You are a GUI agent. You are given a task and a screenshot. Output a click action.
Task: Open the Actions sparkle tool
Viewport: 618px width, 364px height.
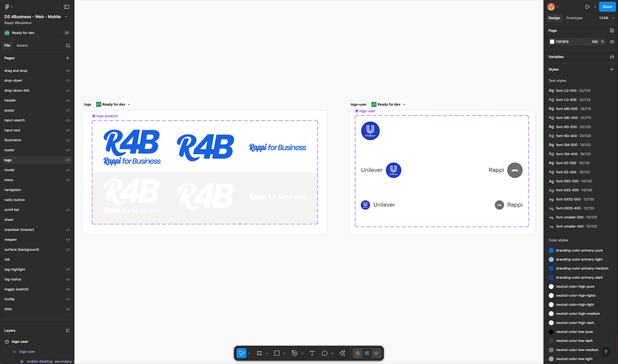(342, 353)
